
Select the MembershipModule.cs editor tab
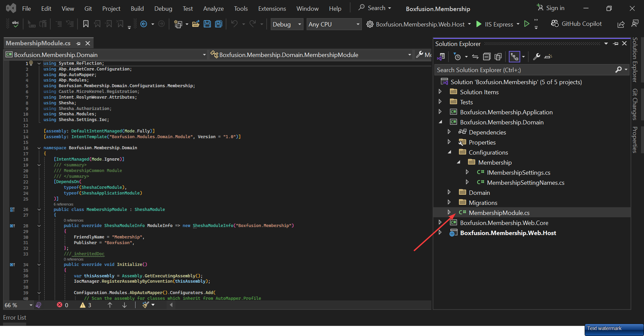(x=38, y=43)
